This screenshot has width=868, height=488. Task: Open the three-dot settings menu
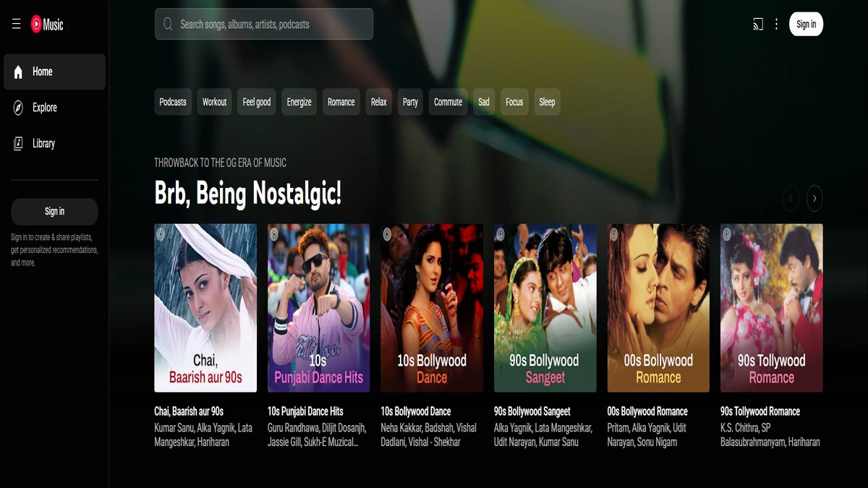[x=776, y=25]
